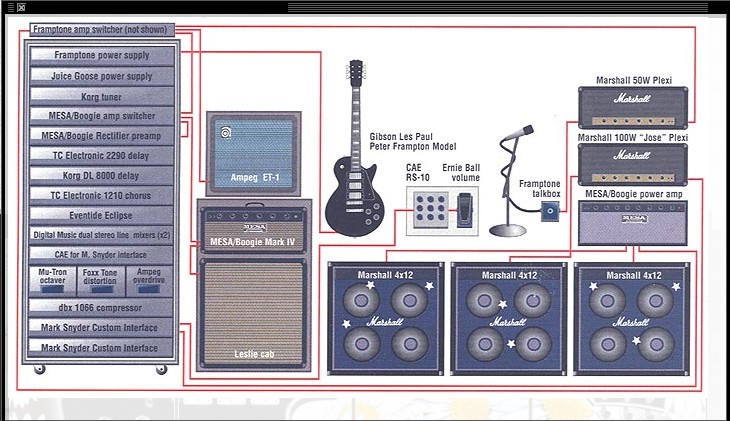Click the right caster wheel of the rack

(161, 369)
